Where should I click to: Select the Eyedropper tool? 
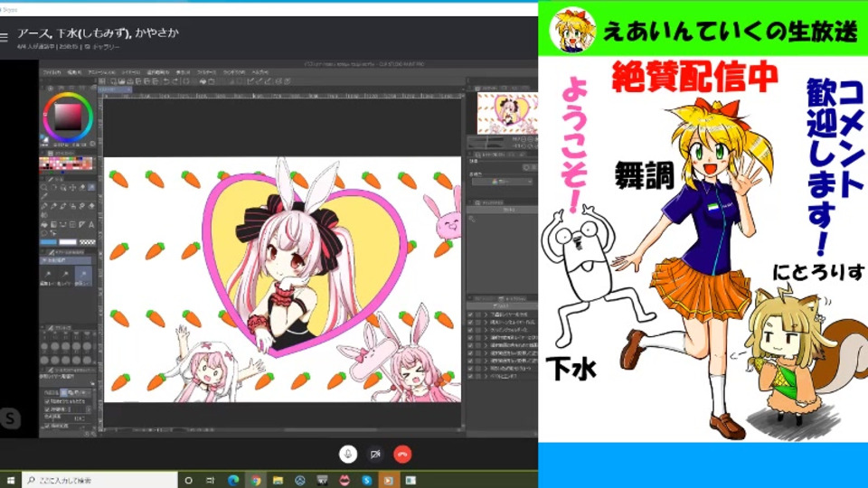pyautogui.click(x=43, y=196)
